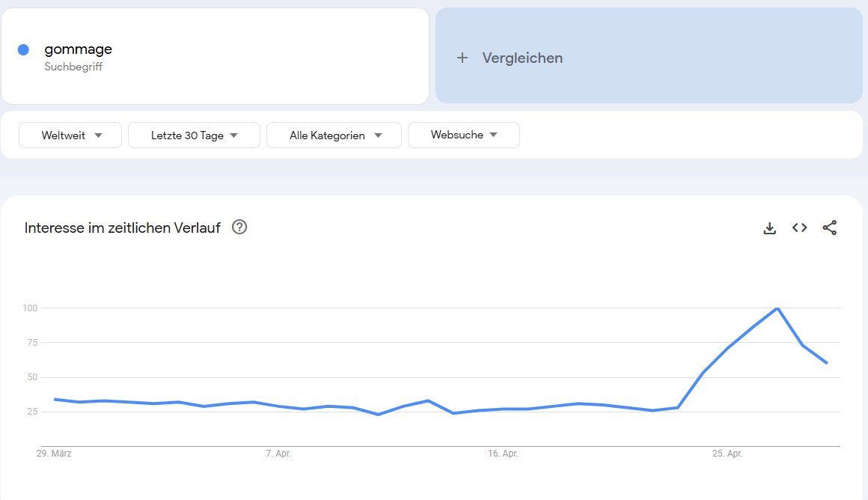Click the Suchbegriff label under gommage
868x500 pixels.
click(x=73, y=67)
